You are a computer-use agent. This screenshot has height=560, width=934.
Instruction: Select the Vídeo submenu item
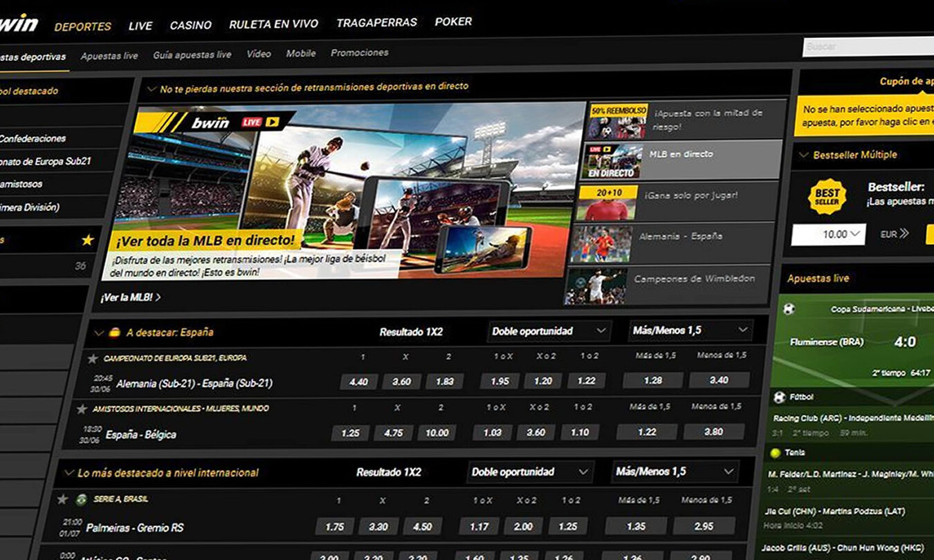click(259, 53)
